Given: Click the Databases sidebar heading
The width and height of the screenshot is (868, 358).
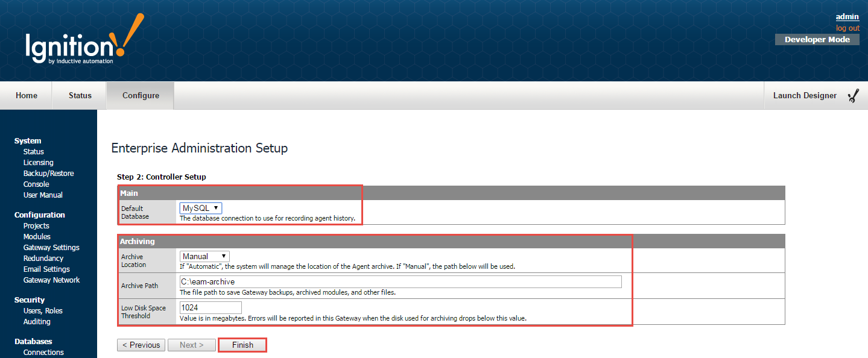Looking at the screenshot, I should click(x=33, y=341).
